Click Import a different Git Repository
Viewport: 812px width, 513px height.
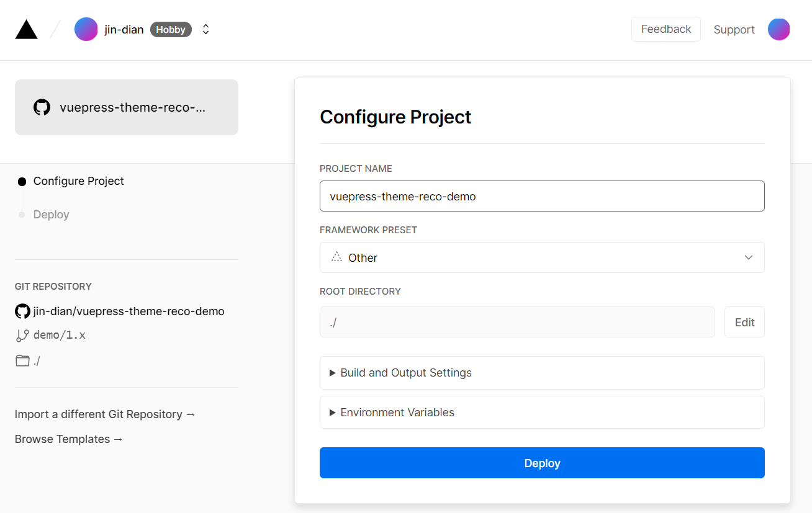pyautogui.click(x=105, y=414)
